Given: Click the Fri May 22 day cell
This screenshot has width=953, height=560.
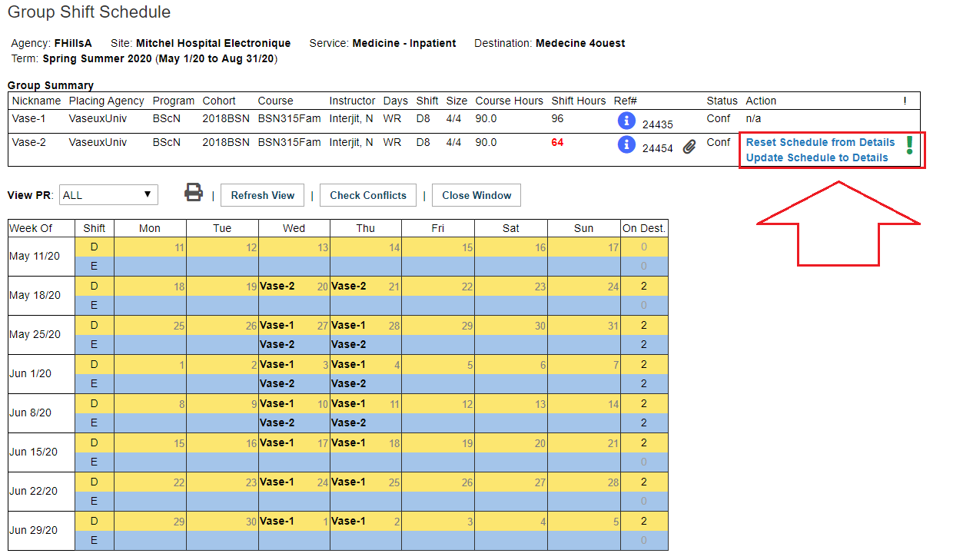Looking at the screenshot, I should click(438, 286).
